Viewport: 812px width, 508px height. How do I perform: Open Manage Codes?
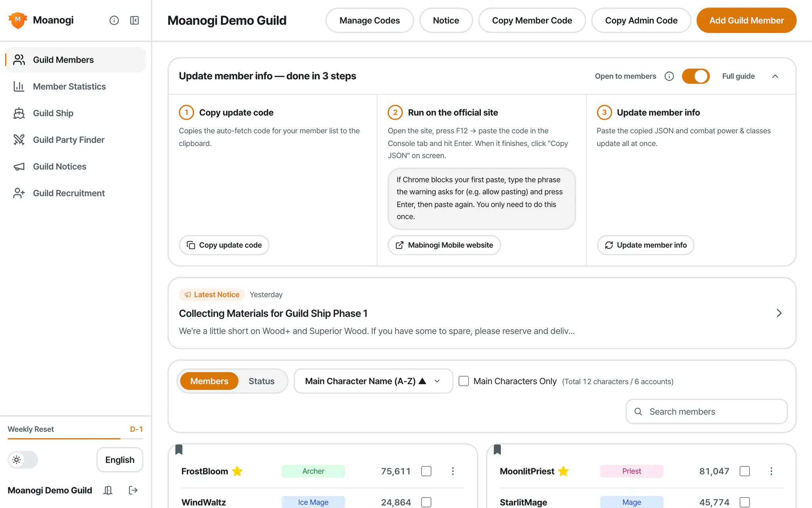click(x=370, y=20)
